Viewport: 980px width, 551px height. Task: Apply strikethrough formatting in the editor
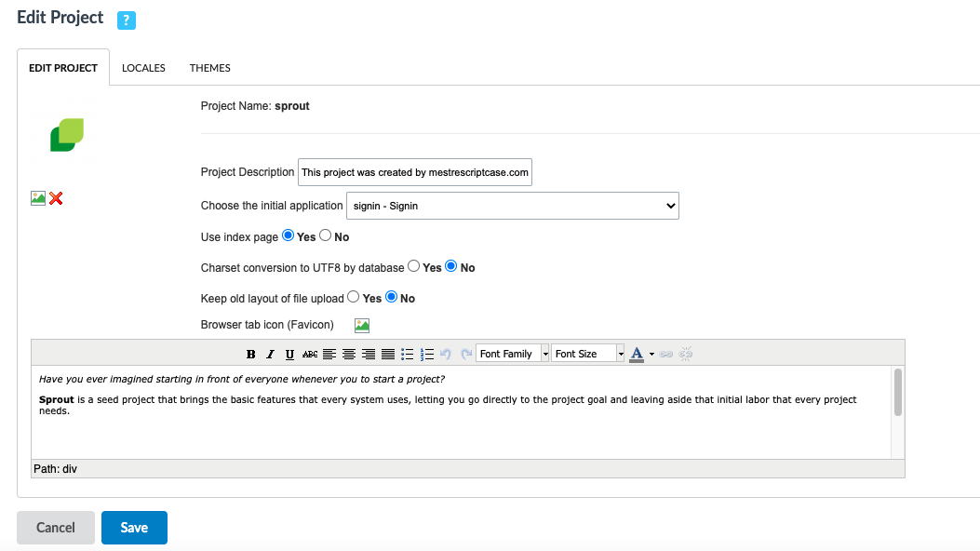point(309,355)
